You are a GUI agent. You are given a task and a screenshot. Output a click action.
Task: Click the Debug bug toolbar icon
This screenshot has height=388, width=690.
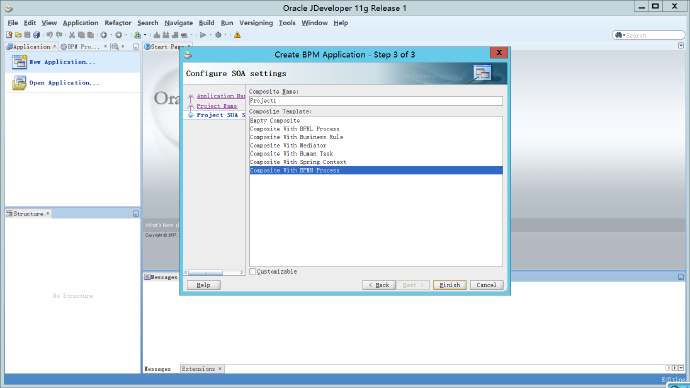click(218, 35)
